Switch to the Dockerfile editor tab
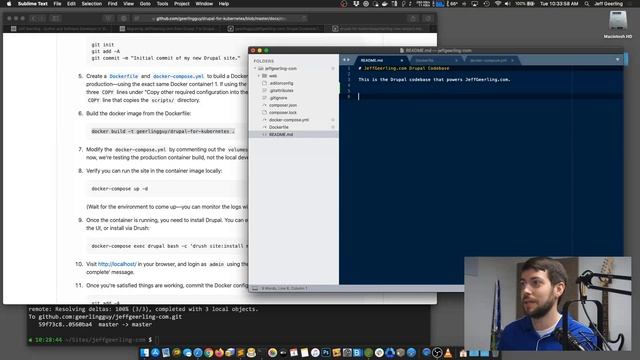The width and height of the screenshot is (640, 360). [x=435, y=60]
